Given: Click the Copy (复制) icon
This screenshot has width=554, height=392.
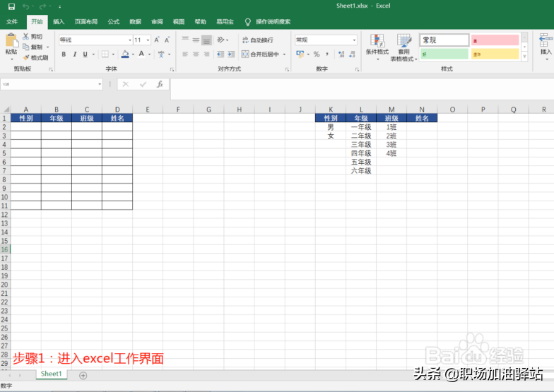Looking at the screenshot, I should 25,47.
